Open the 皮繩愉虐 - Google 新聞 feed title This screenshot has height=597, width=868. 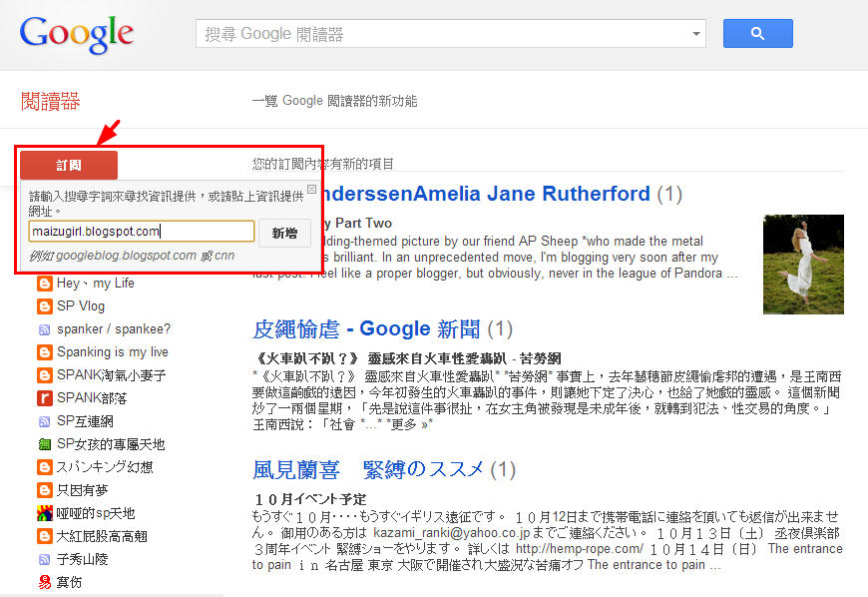pyautogui.click(x=366, y=329)
